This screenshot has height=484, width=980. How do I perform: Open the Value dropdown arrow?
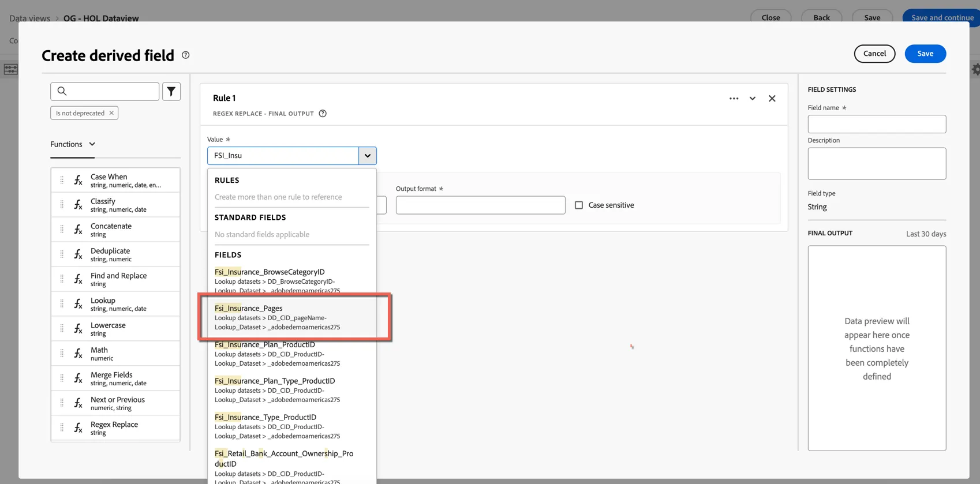(368, 156)
